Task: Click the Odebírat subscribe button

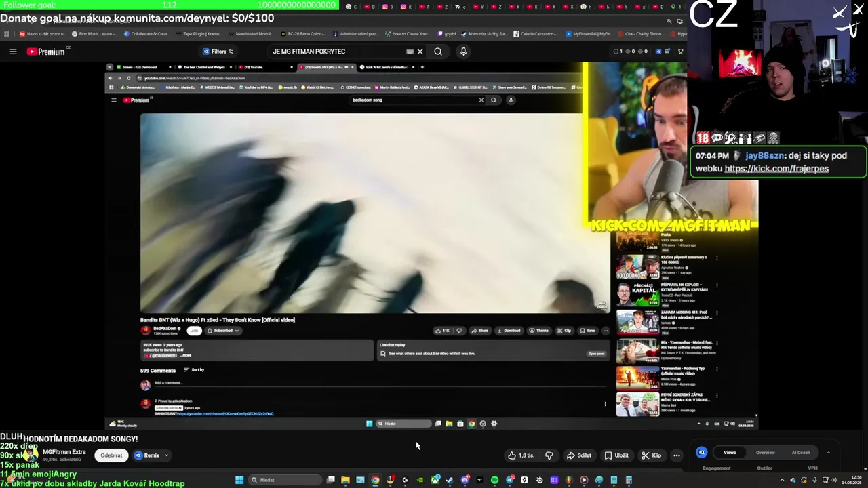Action: click(x=111, y=455)
